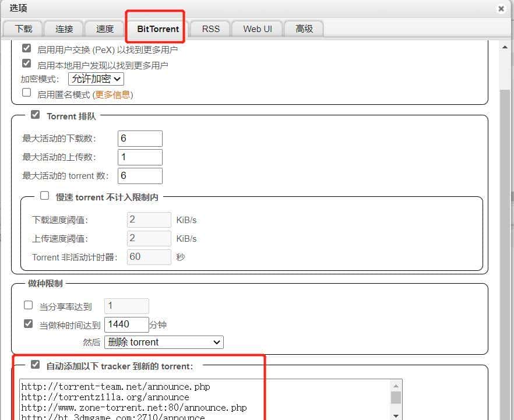Open the 更多信息 link
Viewport: 514px width, 420px height.
pyautogui.click(x=113, y=94)
